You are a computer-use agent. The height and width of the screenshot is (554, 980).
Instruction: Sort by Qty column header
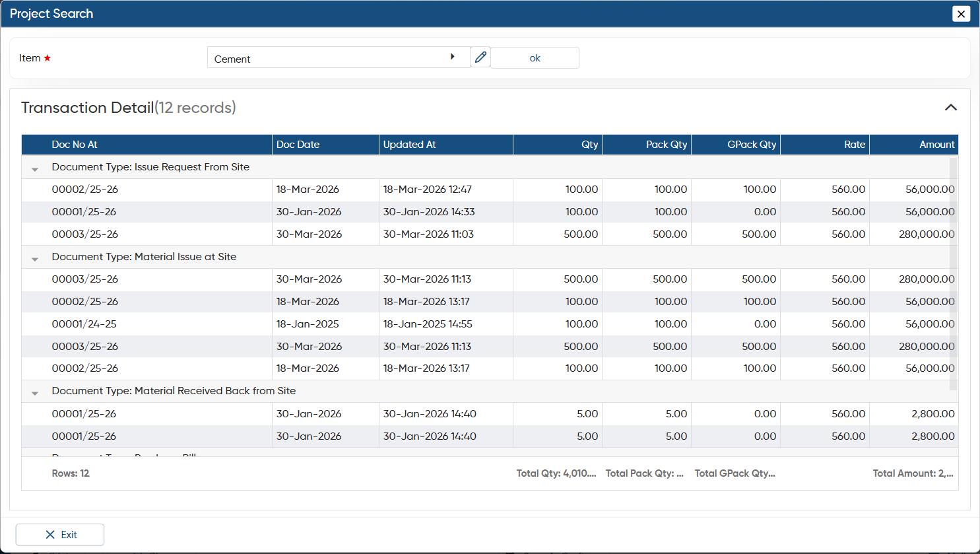(x=558, y=145)
